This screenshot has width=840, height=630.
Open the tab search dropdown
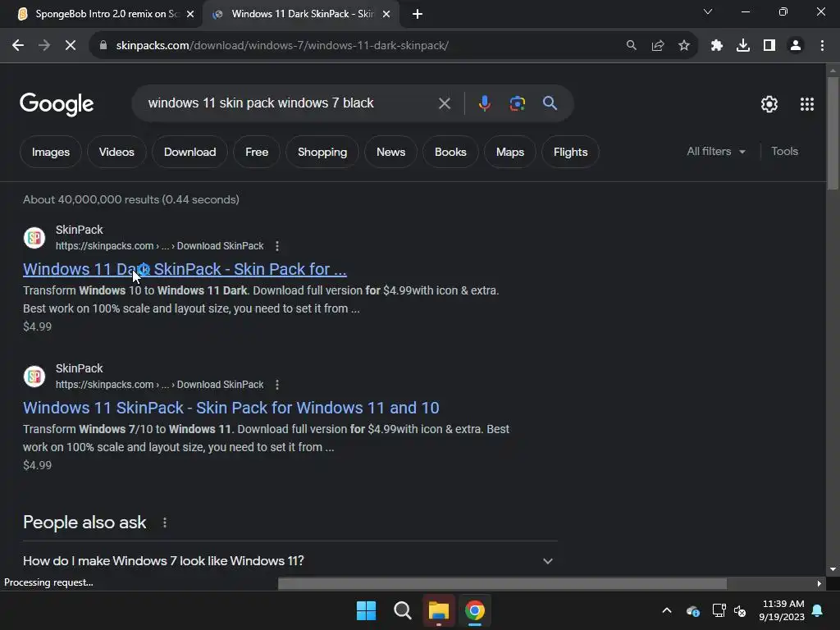tap(708, 11)
